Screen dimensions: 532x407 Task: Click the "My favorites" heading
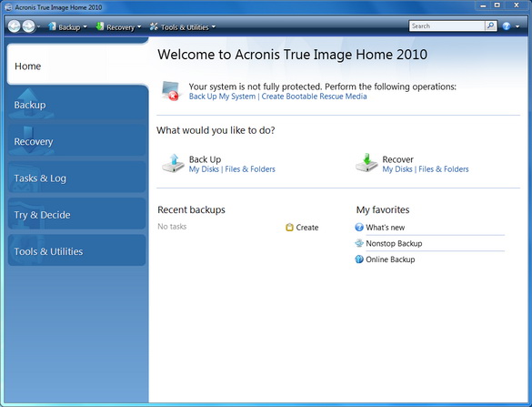[383, 210]
